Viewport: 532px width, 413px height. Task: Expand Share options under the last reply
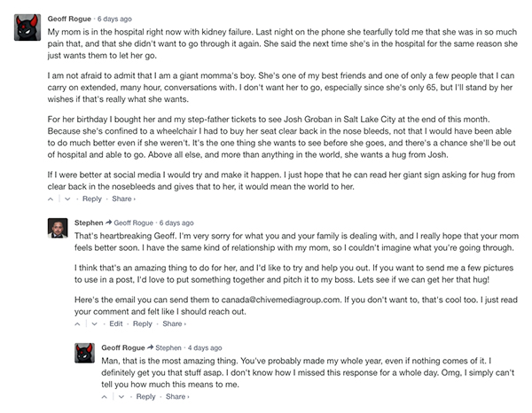[176, 396]
